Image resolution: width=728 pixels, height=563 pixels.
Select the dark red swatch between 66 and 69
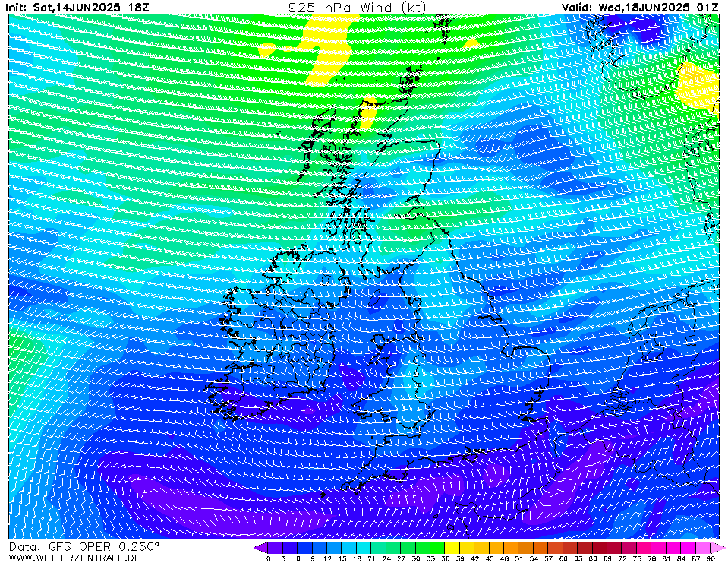point(600,547)
